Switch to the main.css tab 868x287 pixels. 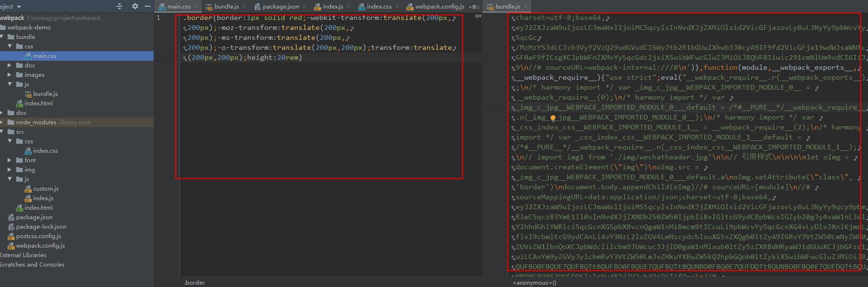[178, 6]
